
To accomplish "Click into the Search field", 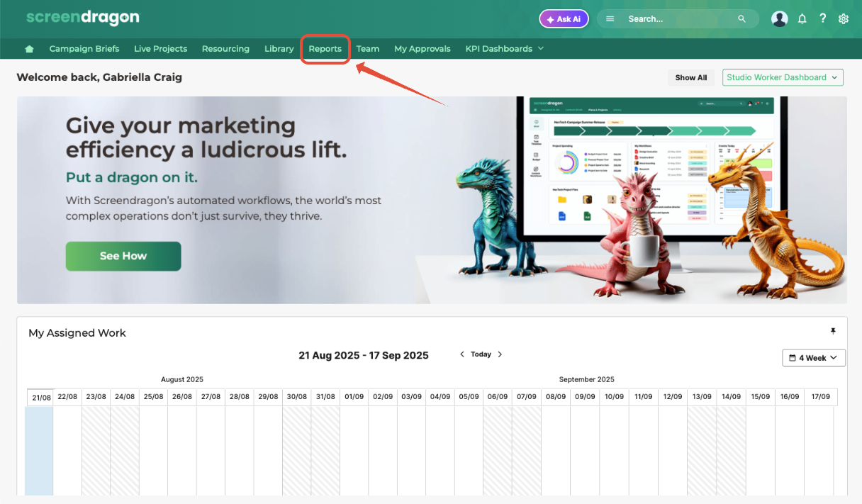I will (678, 19).
